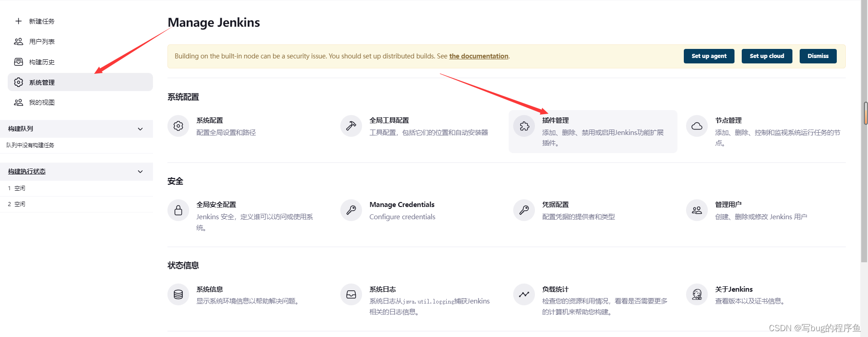The width and height of the screenshot is (868, 337).
Task: Click the system information database icon
Action: (178, 294)
